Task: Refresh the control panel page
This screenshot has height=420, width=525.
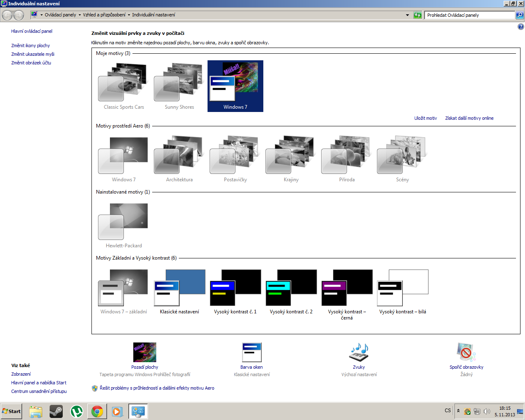Action: point(418,15)
